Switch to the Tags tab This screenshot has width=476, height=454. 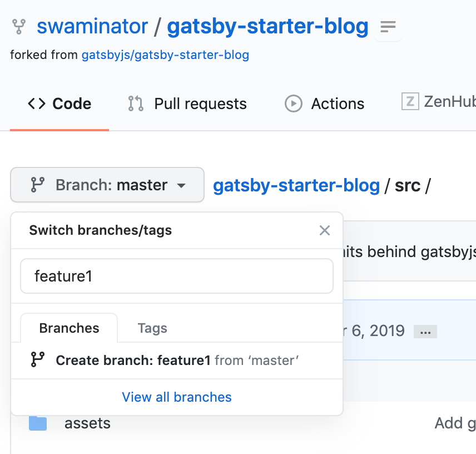coord(152,328)
